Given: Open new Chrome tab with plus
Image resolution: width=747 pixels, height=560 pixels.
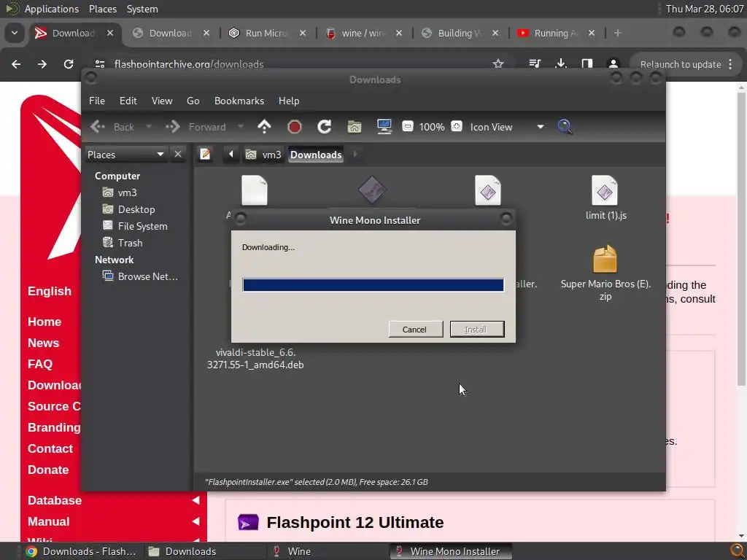Looking at the screenshot, I should point(617,33).
